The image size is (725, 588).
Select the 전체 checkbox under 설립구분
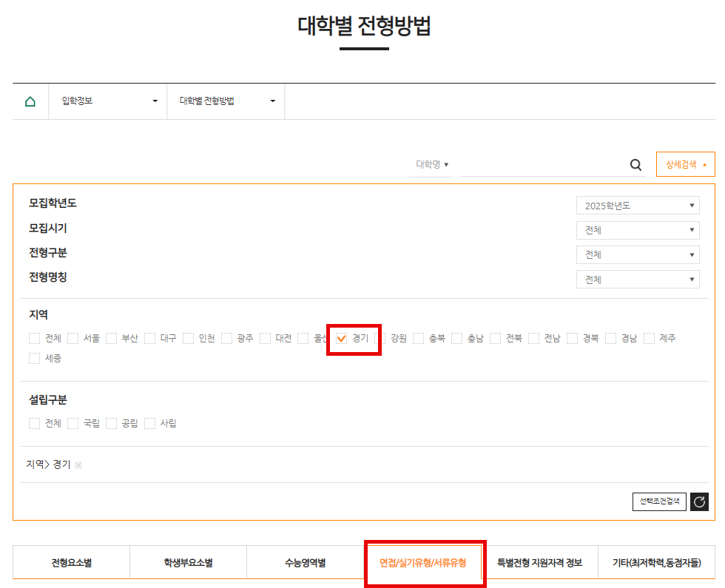(x=34, y=423)
